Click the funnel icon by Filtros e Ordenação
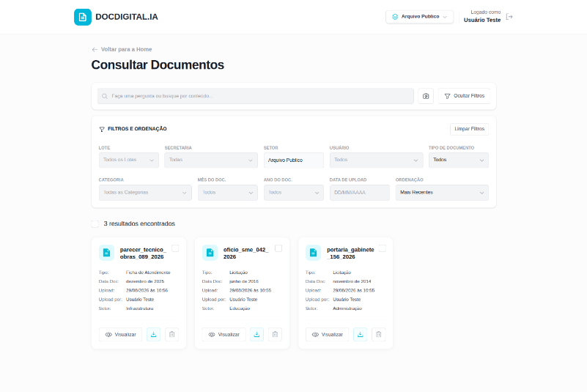 click(102, 129)
